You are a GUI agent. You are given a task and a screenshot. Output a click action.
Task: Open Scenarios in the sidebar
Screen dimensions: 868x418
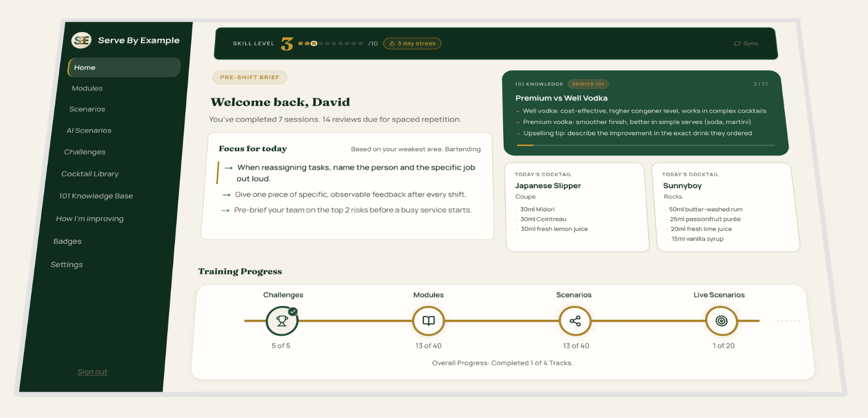(87, 109)
